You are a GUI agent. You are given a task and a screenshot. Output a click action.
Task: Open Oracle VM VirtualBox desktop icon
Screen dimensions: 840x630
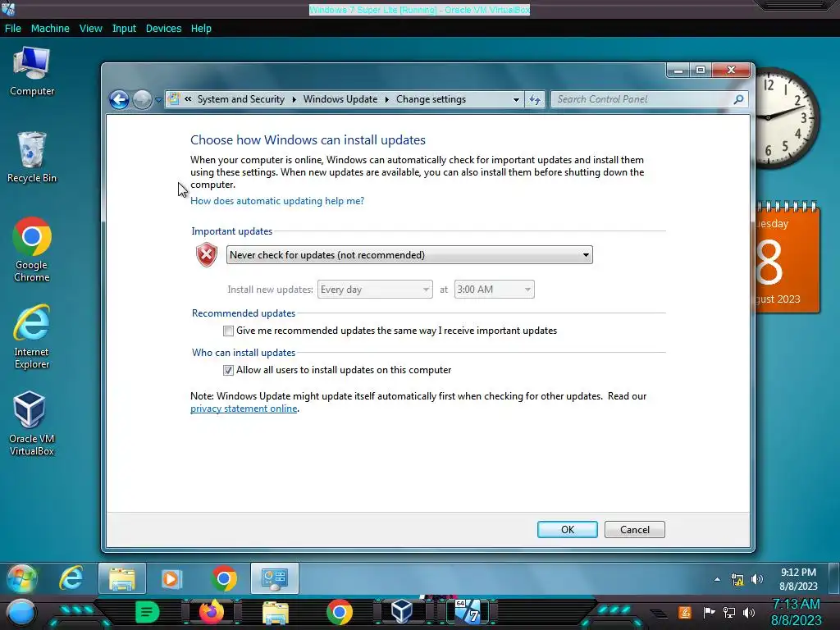coord(32,423)
